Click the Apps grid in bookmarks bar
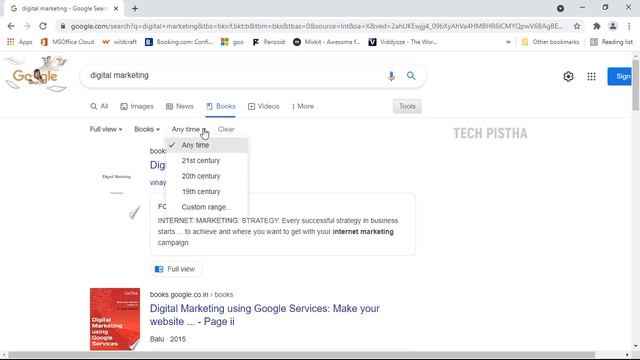The height and width of the screenshot is (360, 640). pos(20,42)
